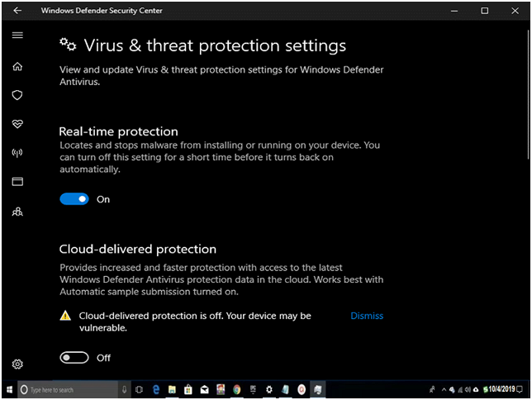The height and width of the screenshot is (400, 532).
Task: Open the hamburger navigation menu
Action: (17, 35)
